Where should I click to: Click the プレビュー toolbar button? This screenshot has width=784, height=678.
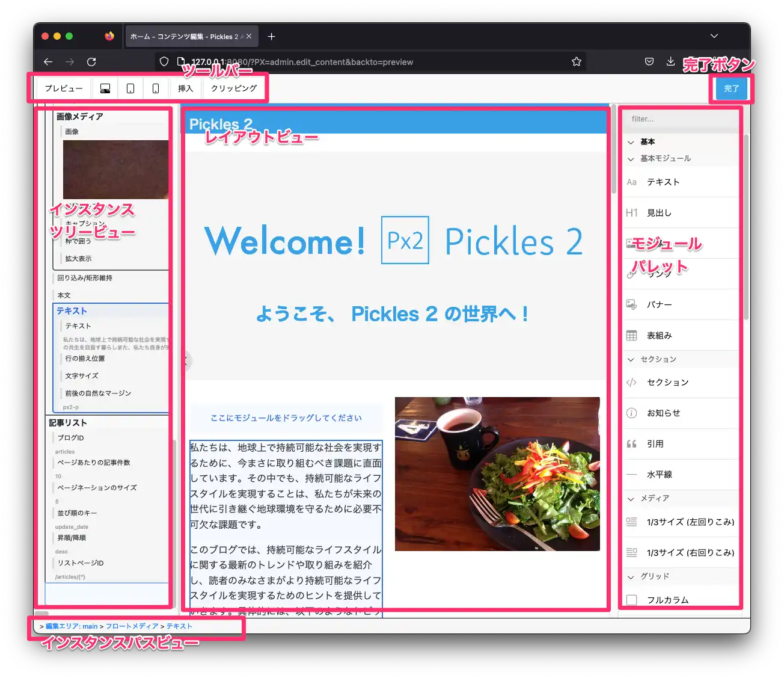coord(64,88)
